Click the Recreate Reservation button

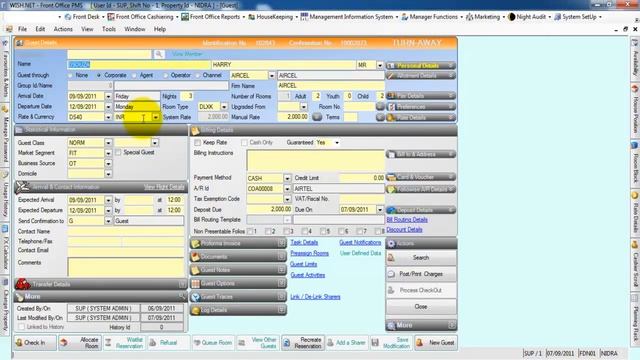point(302,343)
